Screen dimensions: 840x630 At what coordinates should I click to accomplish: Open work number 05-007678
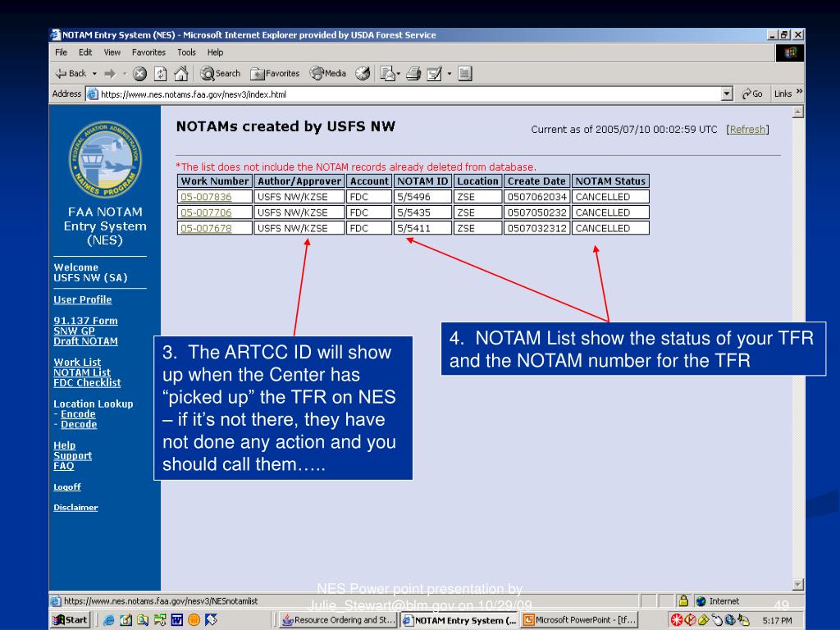pos(206,228)
